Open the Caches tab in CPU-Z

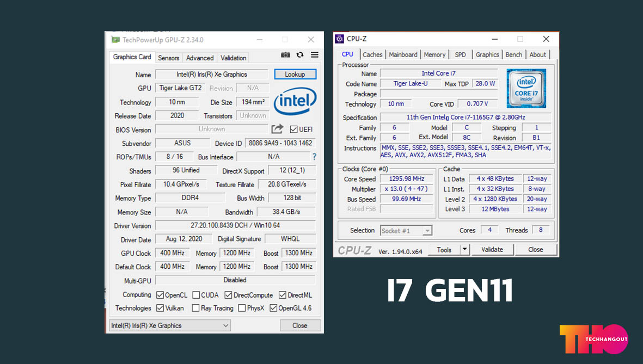[x=372, y=54]
